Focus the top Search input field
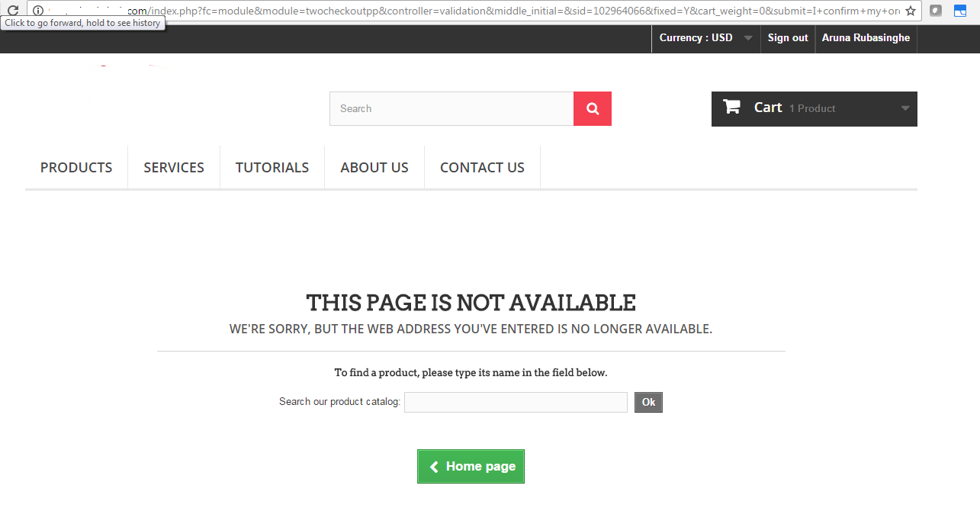Image resolution: width=980 pixels, height=527 pixels. coord(451,108)
